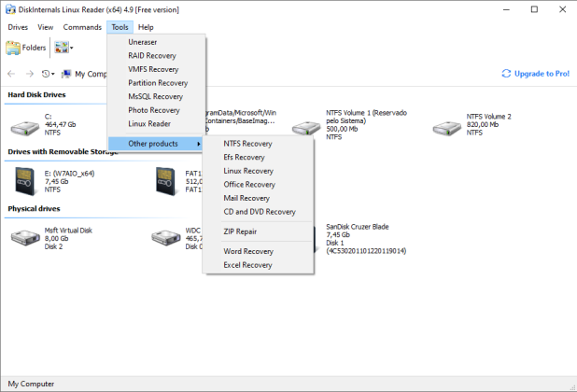Select the NTFS Volume 2 drive icon
This screenshot has width=577, height=392.
tap(446, 129)
